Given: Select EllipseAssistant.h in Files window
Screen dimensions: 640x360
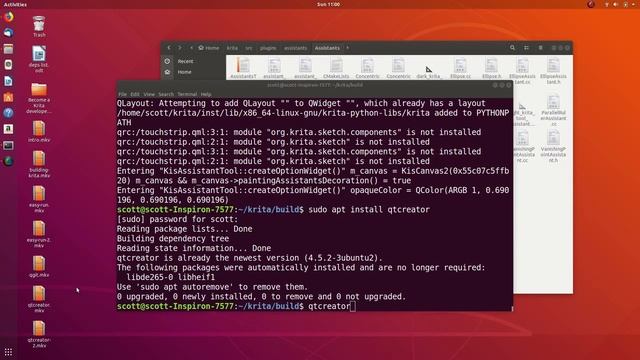Looking at the screenshot, I should tap(553, 70).
